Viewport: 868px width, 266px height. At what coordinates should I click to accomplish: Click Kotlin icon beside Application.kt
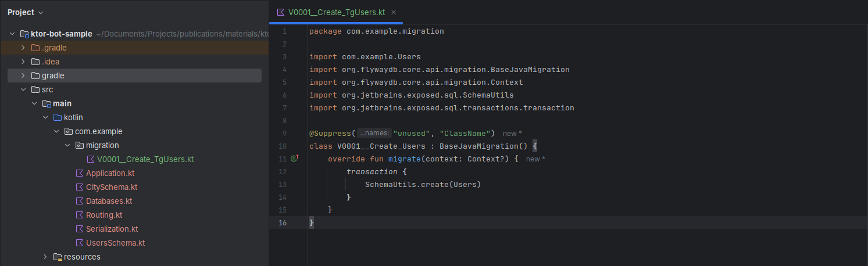click(x=80, y=173)
